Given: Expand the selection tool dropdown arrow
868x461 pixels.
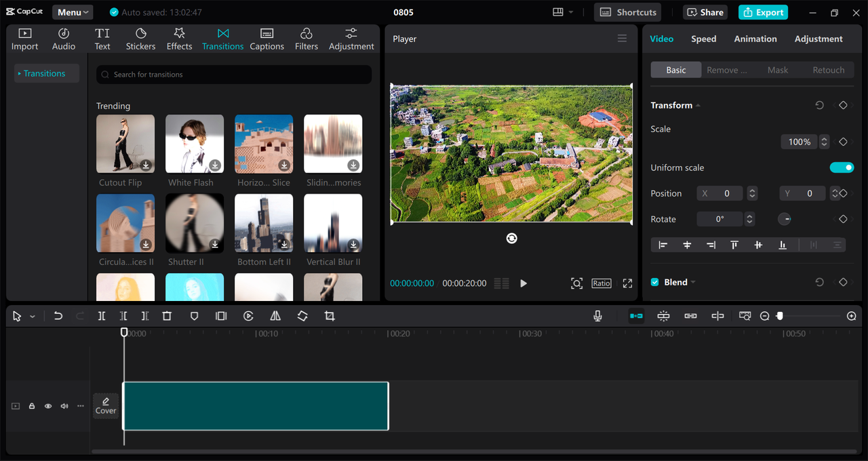Looking at the screenshot, I should pyautogui.click(x=32, y=317).
